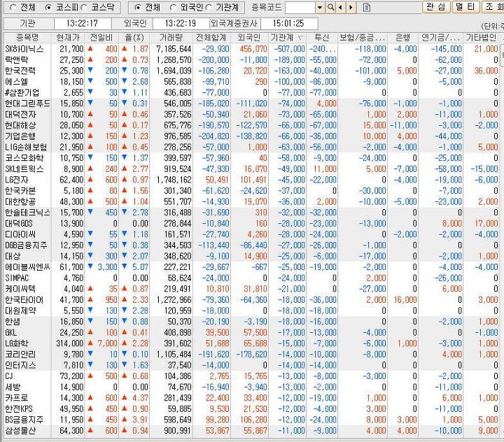Click the 외국계증권사 time label
Screen dimensions: 504x442
[x=234, y=24]
